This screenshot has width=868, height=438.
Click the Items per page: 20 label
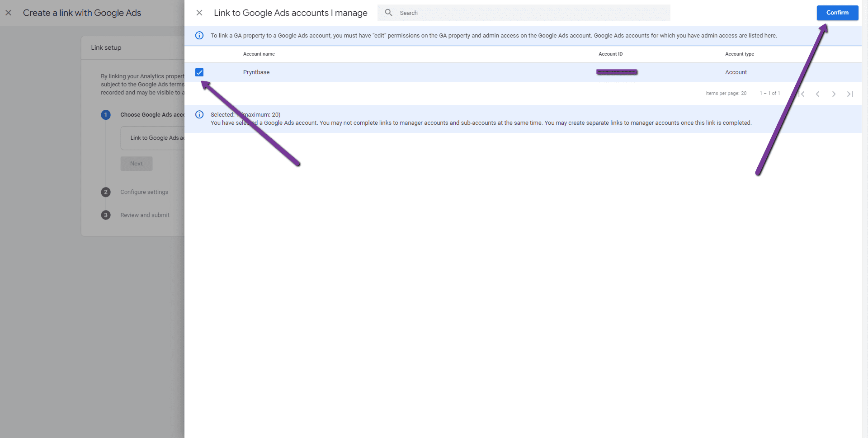click(726, 94)
